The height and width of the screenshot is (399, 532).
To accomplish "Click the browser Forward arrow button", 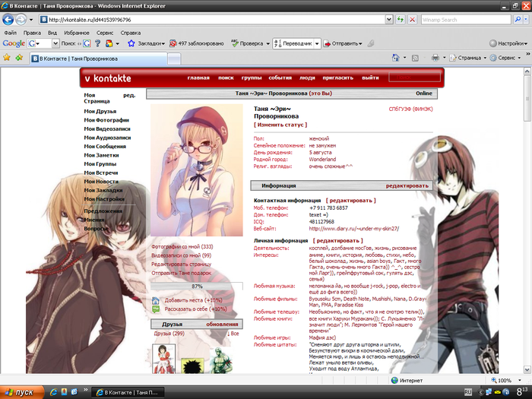I will tap(21, 20).
